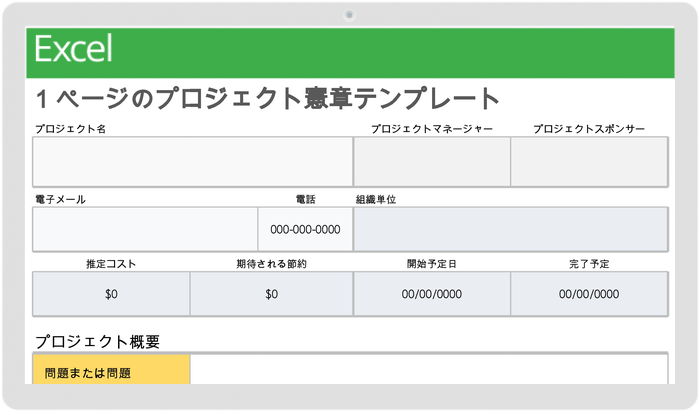Click the 期待される節約 label
Image resolution: width=700 pixels, height=412 pixels.
[271, 264]
